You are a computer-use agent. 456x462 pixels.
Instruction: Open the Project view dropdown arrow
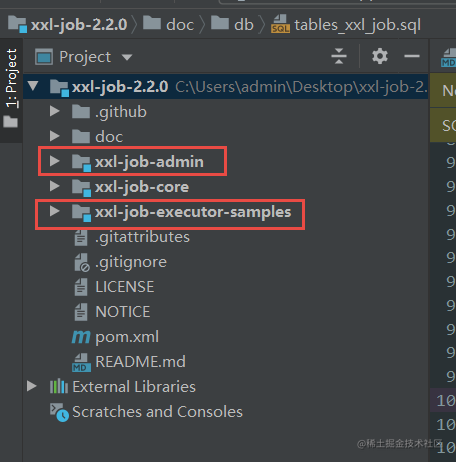pyautogui.click(x=127, y=57)
